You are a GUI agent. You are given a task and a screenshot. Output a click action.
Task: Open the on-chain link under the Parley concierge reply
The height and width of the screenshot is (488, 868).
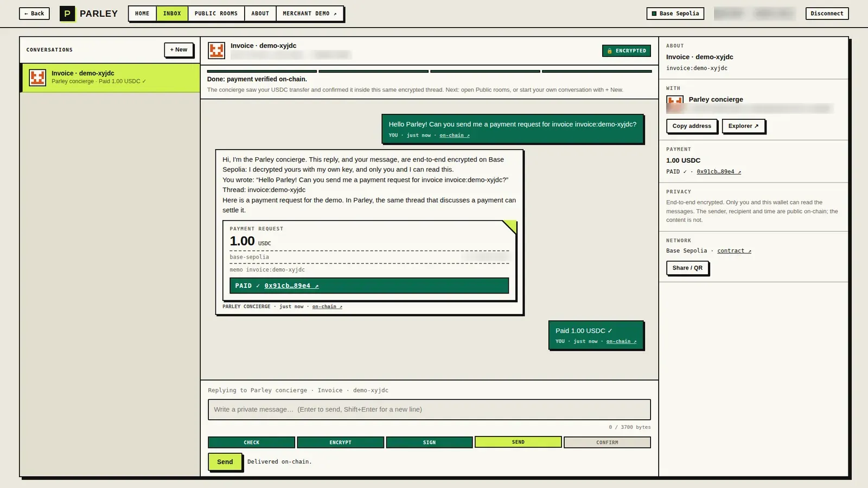(x=327, y=307)
